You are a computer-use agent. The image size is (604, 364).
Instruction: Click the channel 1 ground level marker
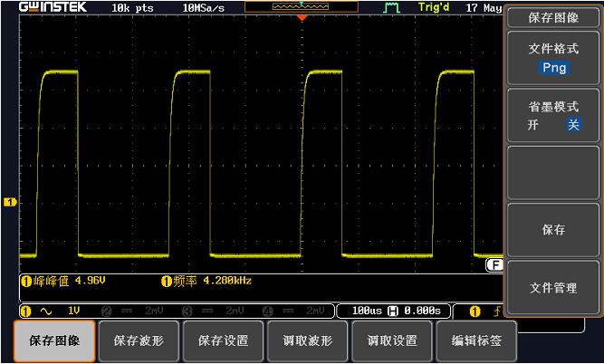pyautogui.click(x=10, y=202)
